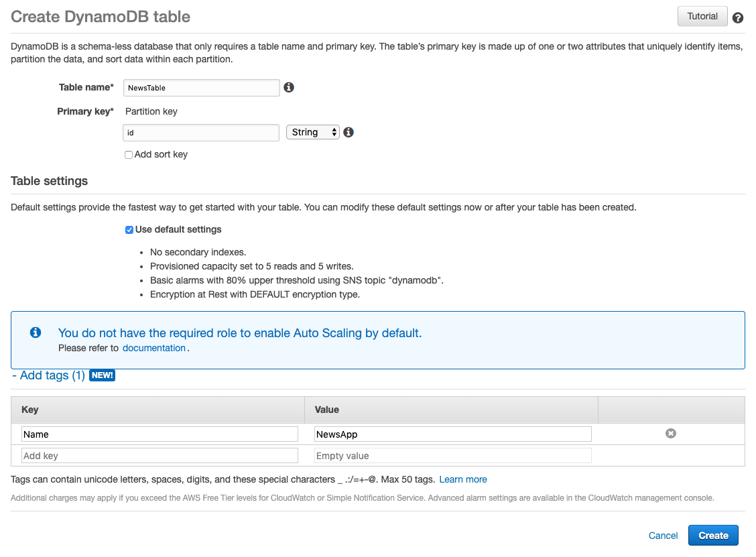Click the Table settings heading
756x557 pixels.
(x=49, y=181)
